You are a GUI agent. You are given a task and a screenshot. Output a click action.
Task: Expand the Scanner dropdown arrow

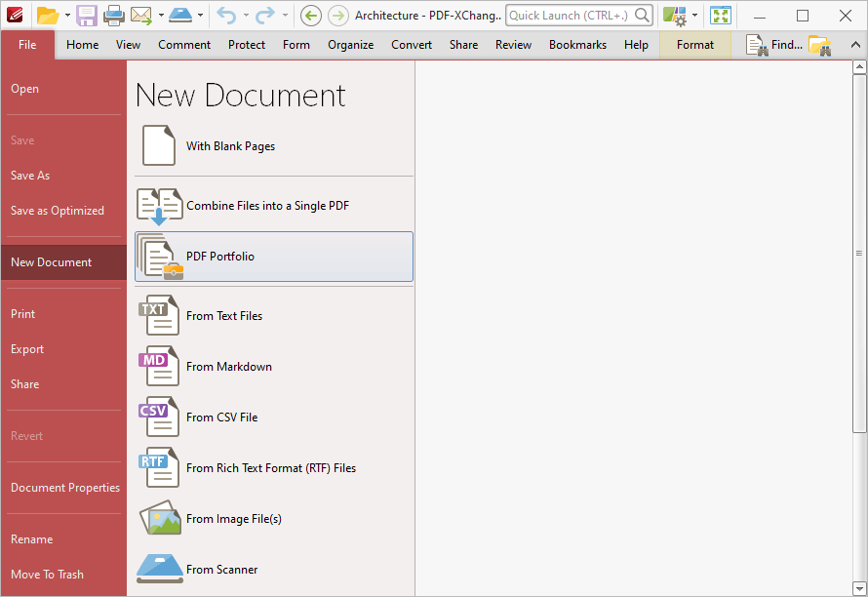(200, 16)
